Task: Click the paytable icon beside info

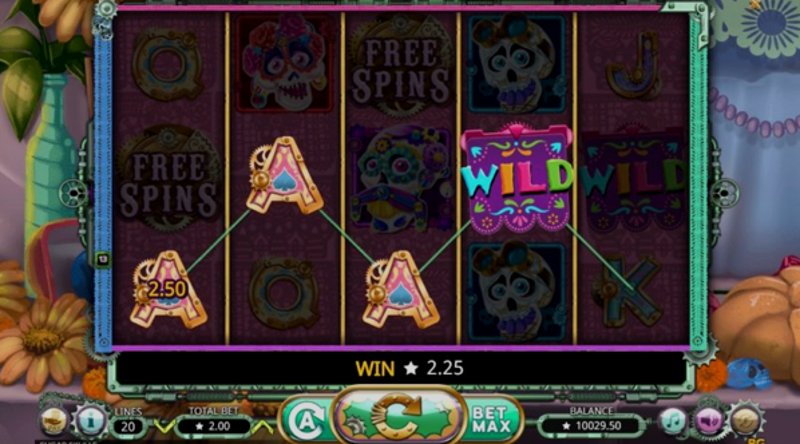Action: pos(54,421)
